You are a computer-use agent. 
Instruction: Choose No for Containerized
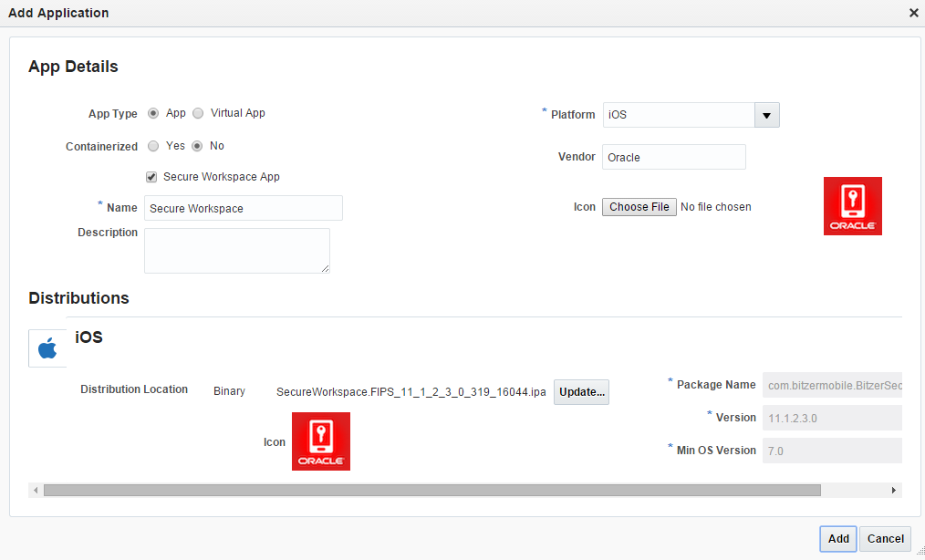click(x=198, y=146)
